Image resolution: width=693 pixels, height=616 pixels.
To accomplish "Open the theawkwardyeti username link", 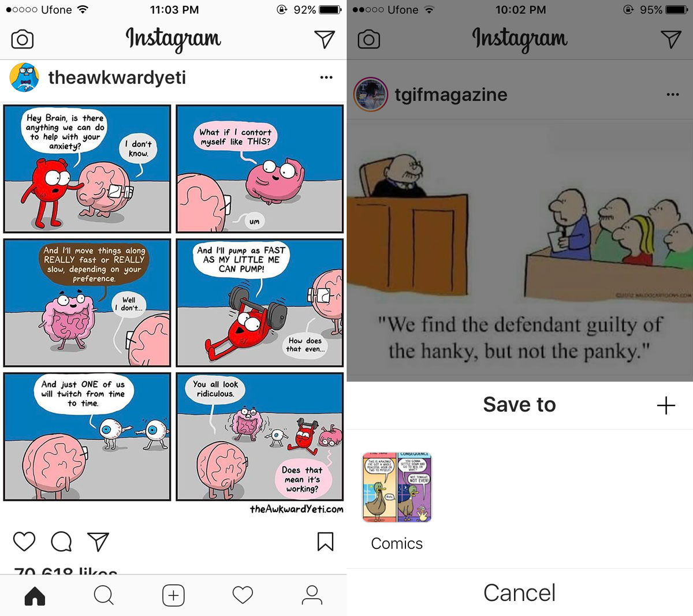I will [x=117, y=77].
